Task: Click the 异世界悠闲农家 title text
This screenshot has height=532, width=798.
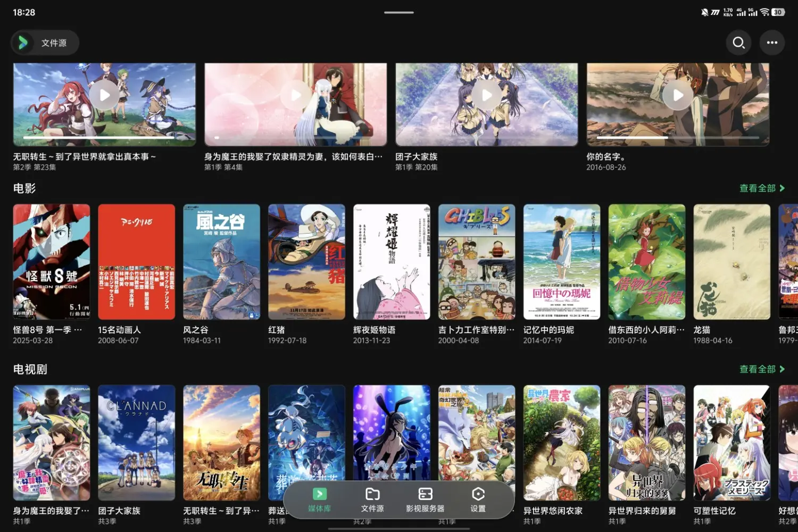Action: (553, 511)
